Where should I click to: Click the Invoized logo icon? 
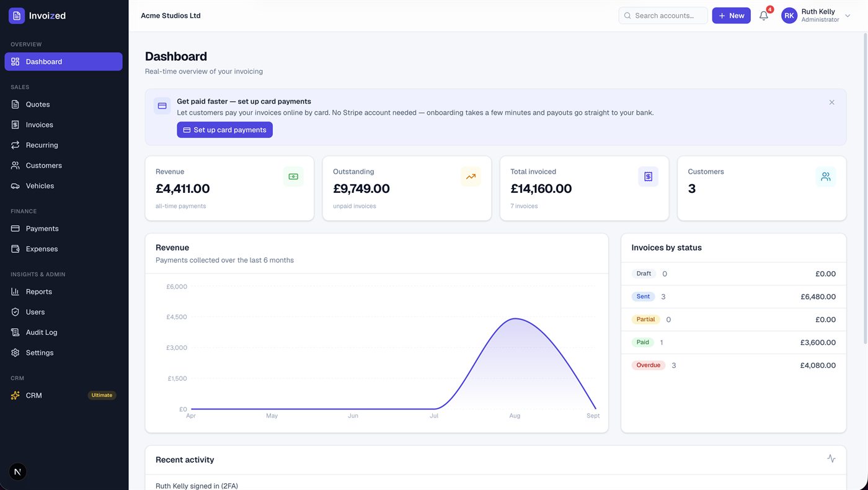pos(17,16)
